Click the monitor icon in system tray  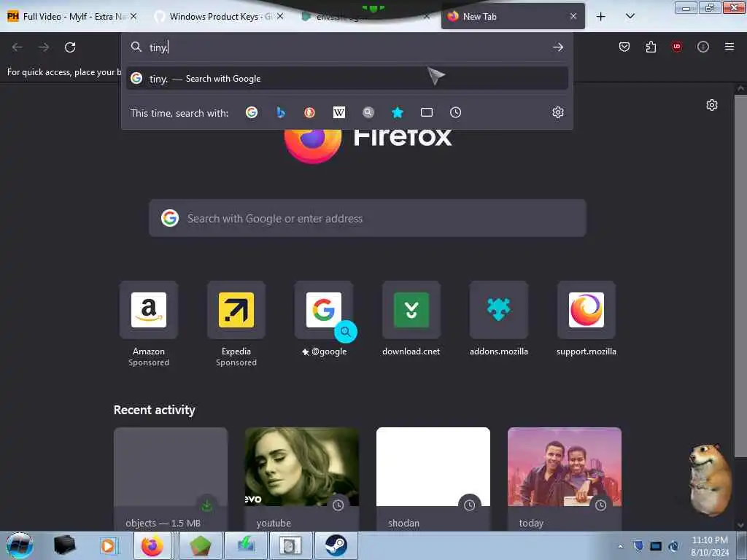[656, 546]
